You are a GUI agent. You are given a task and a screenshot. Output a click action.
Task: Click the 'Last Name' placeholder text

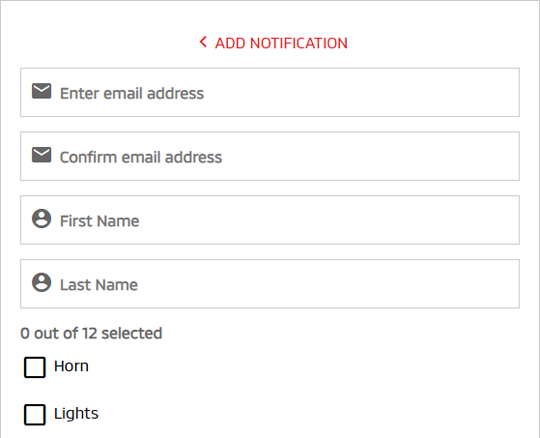pyautogui.click(x=99, y=285)
